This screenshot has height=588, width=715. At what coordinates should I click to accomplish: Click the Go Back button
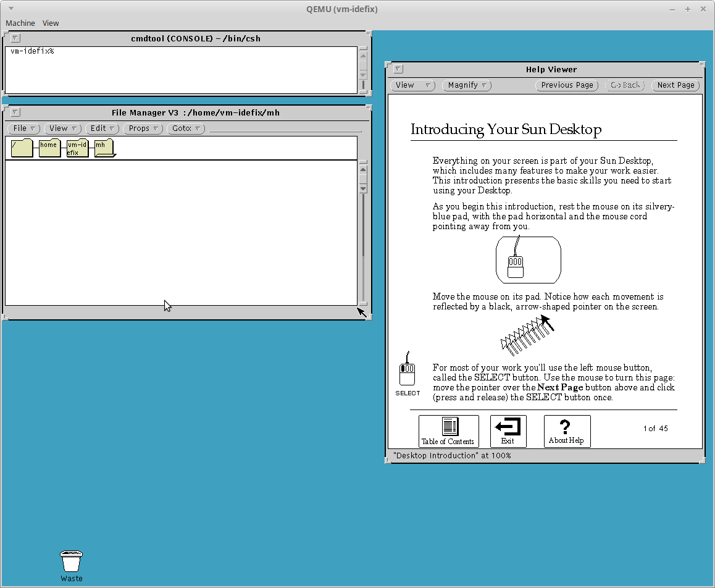click(x=625, y=85)
